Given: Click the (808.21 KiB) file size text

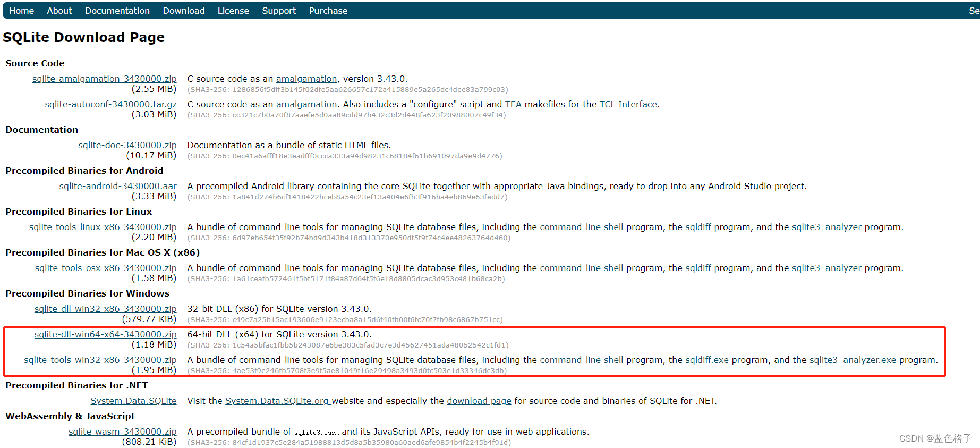Looking at the screenshot, I should [x=149, y=442].
